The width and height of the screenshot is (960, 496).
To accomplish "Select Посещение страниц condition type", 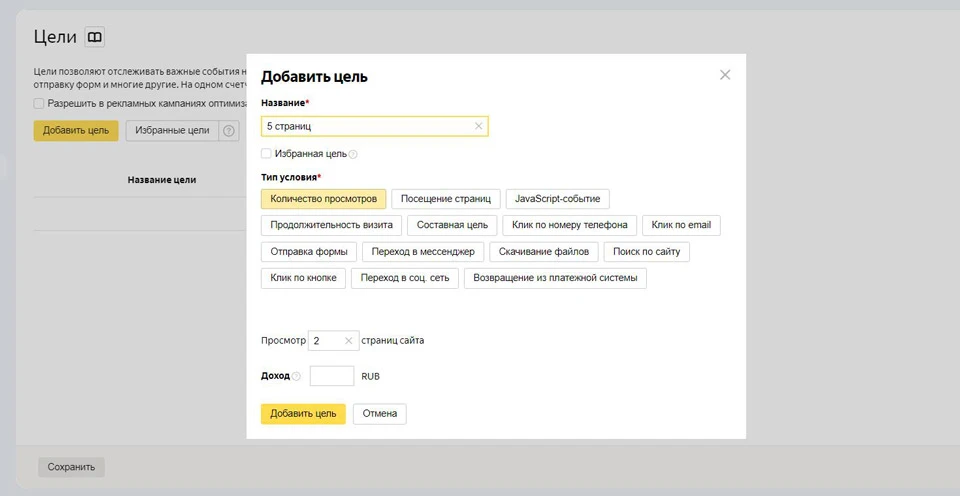I will 446,199.
